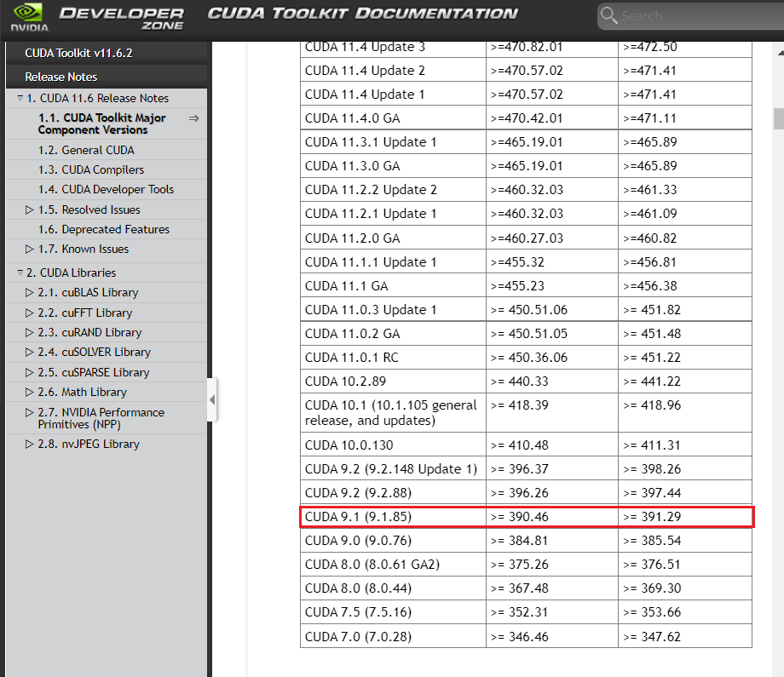Viewport: 784px width, 677px height.
Task: Click the NVIDIA logo icon
Action: 30,17
